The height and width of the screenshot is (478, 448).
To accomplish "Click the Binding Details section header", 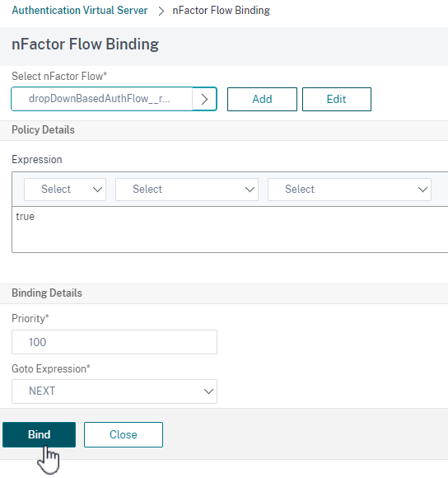I will [47, 293].
